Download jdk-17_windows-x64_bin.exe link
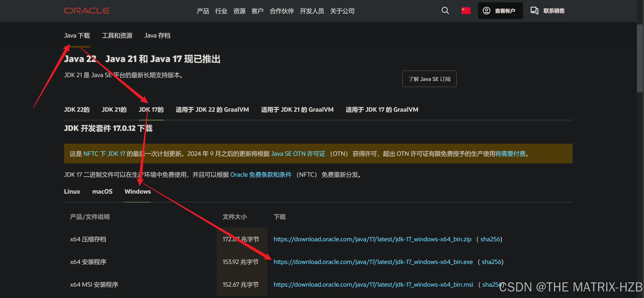The width and height of the screenshot is (644, 298). tap(373, 262)
